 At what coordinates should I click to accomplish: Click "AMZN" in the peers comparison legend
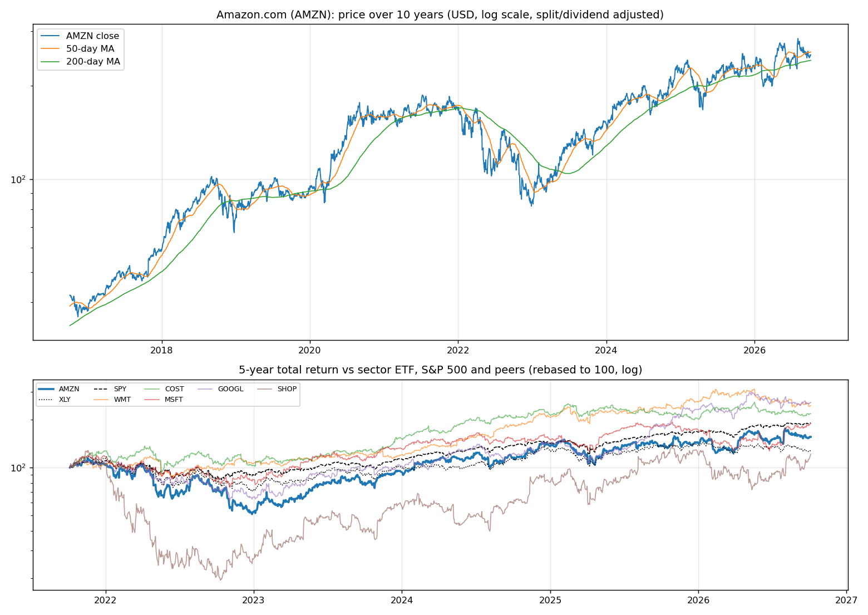[69, 389]
